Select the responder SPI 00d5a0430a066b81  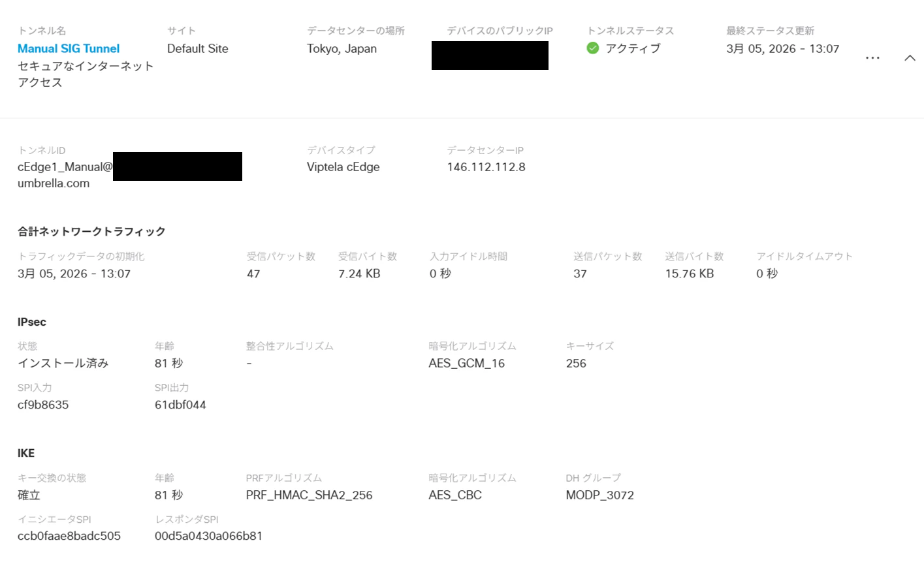point(208,536)
